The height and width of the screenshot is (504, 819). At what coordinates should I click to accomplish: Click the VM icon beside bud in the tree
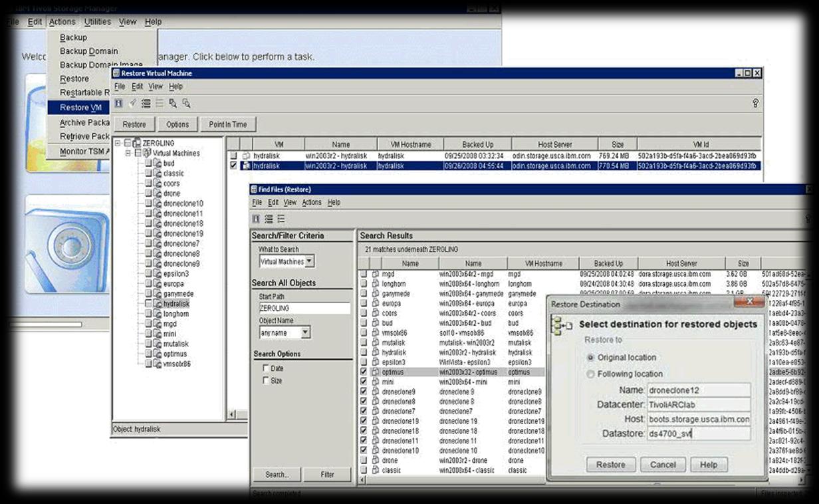[158, 164]
